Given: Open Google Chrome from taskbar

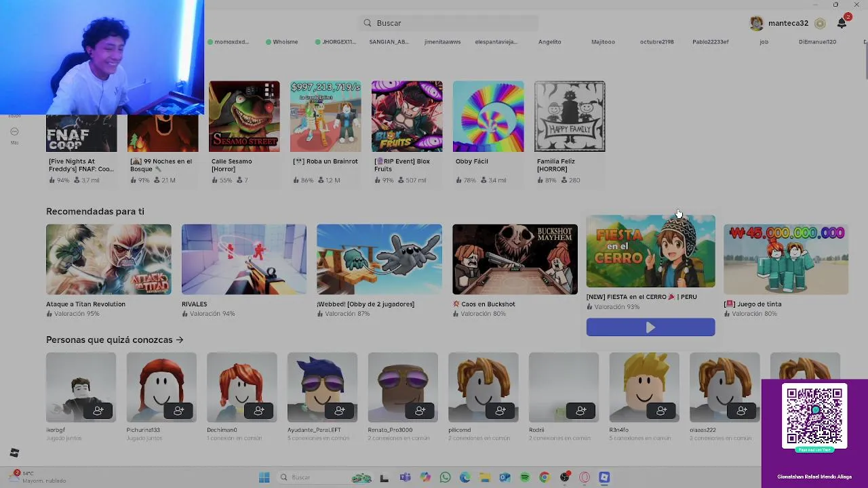Looking at the screenshot, I should (x=545, y=478).
